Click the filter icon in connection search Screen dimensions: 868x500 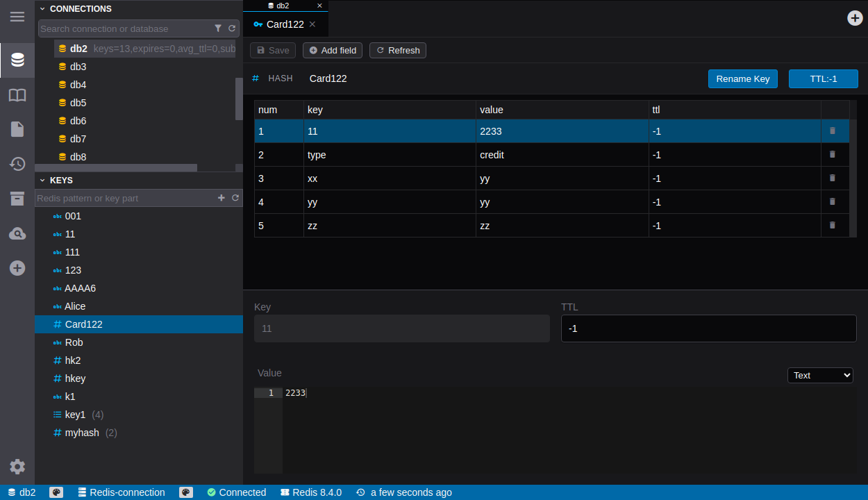pyautogui.click(x=218, y=28)
